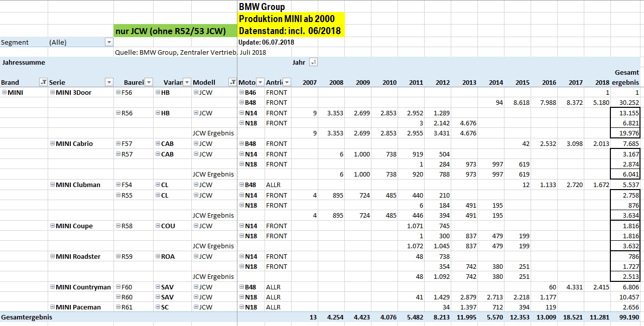Select the yellow 'Produktion MINI ab 2000' cell

(x=291, y=19)
